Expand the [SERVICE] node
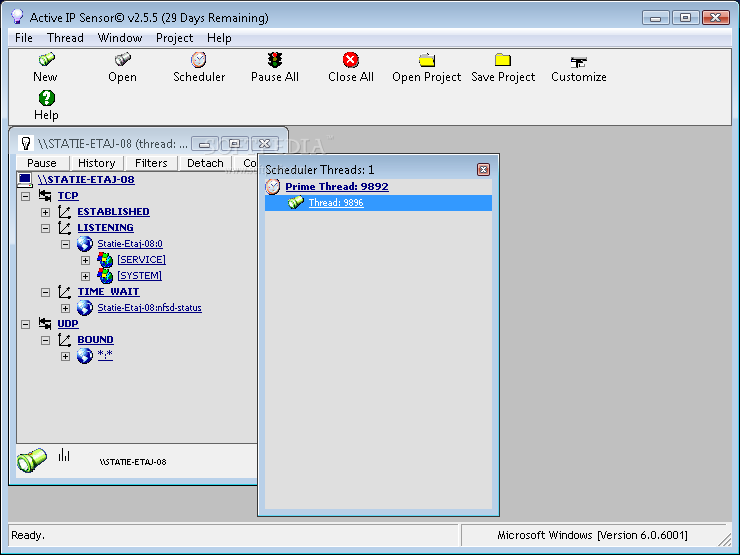The width and height of the screenshot is (740, 555). point(85,261)
